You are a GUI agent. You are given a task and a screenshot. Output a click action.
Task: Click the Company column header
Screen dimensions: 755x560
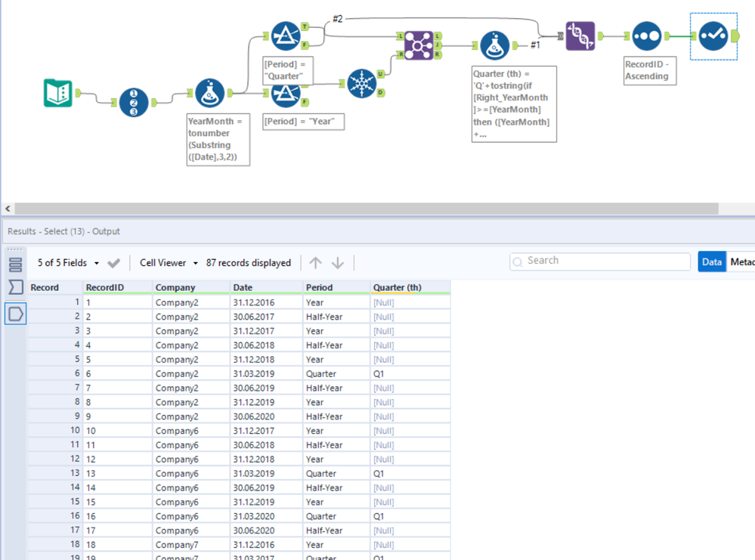click(191, 287)
